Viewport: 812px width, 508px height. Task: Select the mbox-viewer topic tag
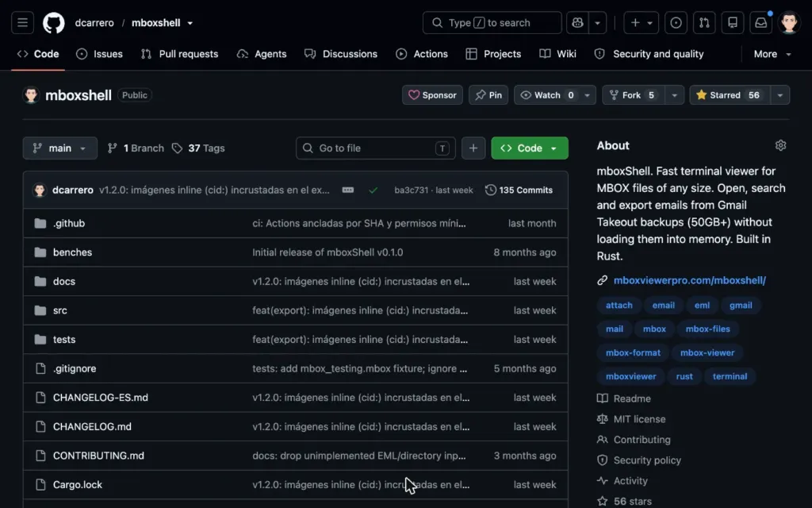pyautogui.click(x=707, y=352)
